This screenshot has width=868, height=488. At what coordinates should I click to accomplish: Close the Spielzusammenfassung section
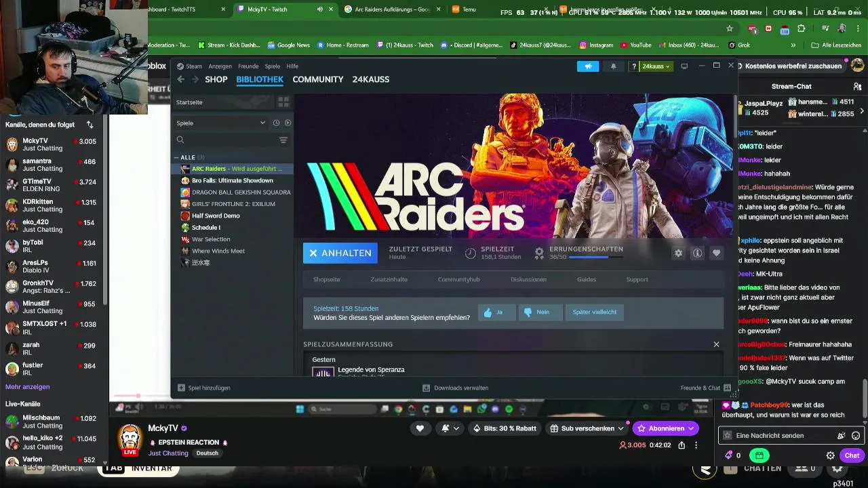(x=716, y=344)
